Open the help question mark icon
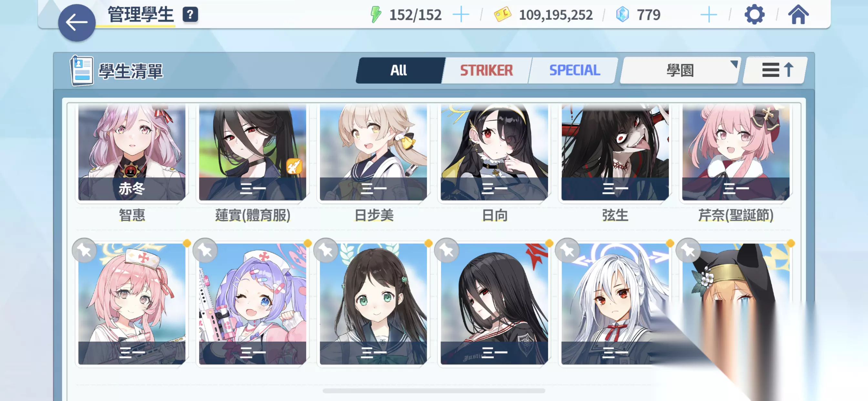The width and height of the screenshot is (868, 401). point(191,15)
